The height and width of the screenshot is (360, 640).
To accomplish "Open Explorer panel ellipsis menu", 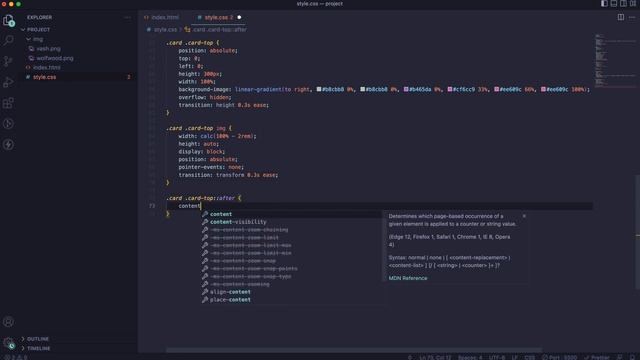I will [x=127, y=18].
